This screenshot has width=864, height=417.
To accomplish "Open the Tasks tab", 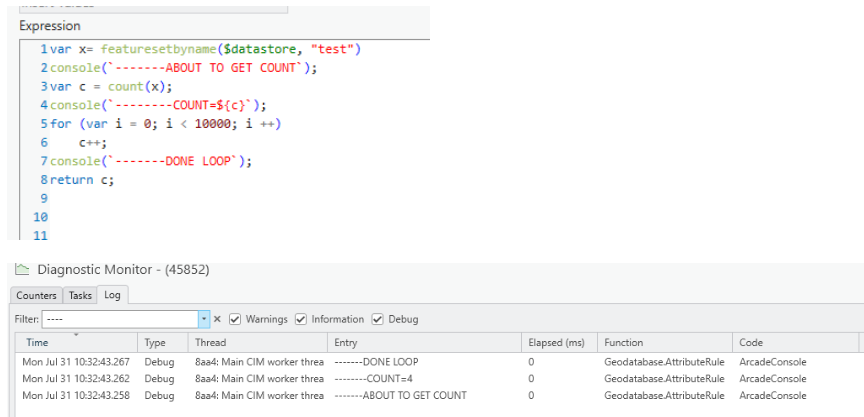I will tap(80, 295).
